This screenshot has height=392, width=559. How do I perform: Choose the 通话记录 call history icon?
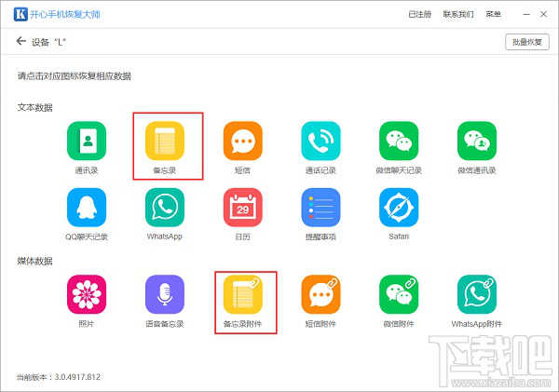(320, 141)
